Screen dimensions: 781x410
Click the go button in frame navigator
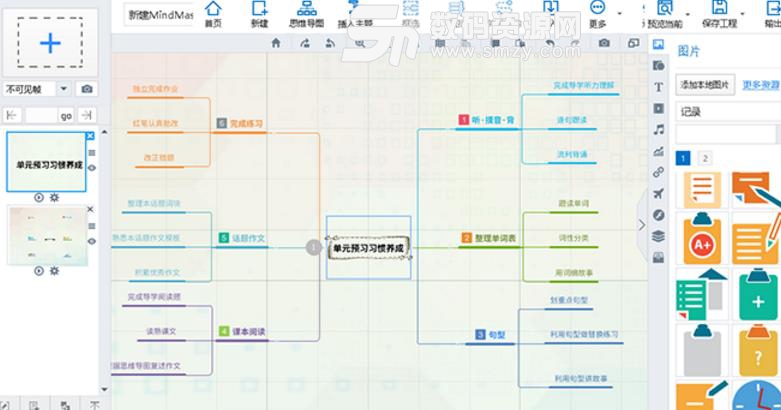pyautogui.click(x=66, y=116)
